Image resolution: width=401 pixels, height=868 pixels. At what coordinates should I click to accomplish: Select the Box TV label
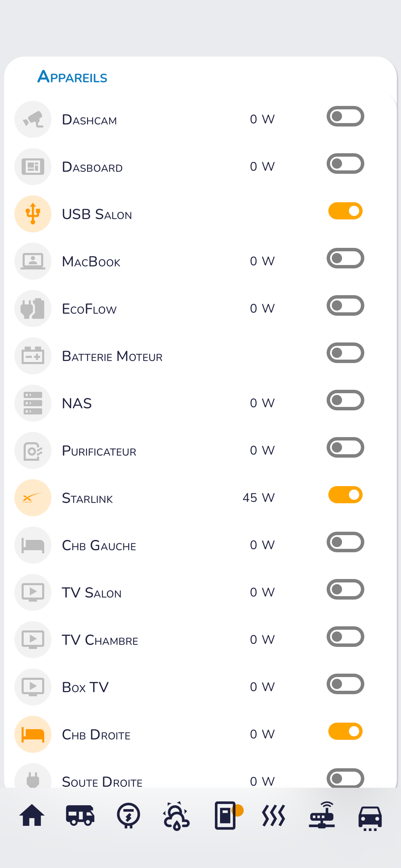coord(85,687)
